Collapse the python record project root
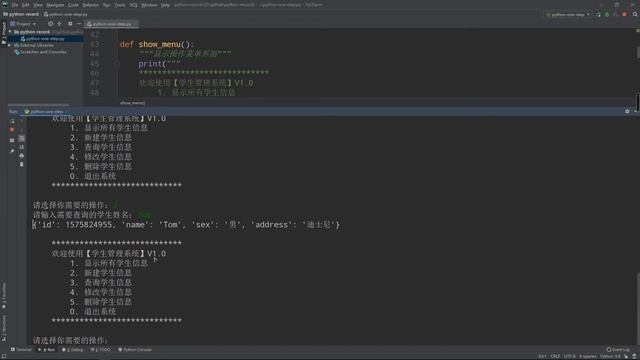This screenshot has width=640, height=360. 10,31
